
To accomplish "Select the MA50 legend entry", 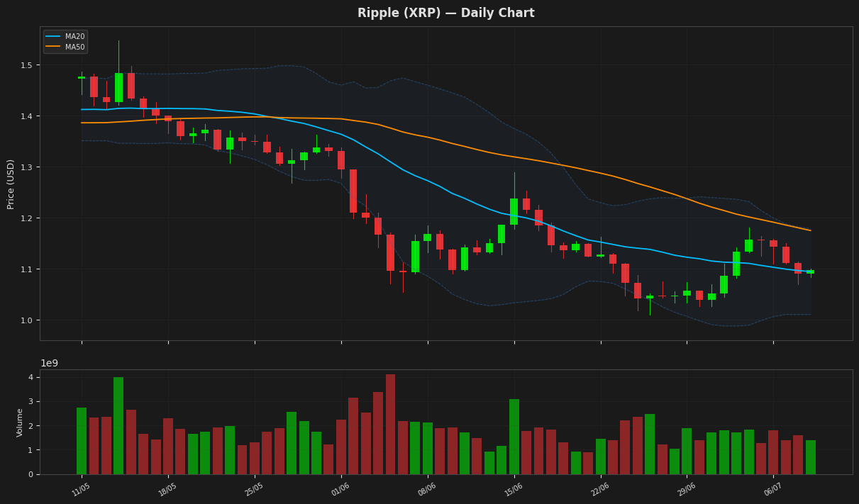I will point(65,47).
